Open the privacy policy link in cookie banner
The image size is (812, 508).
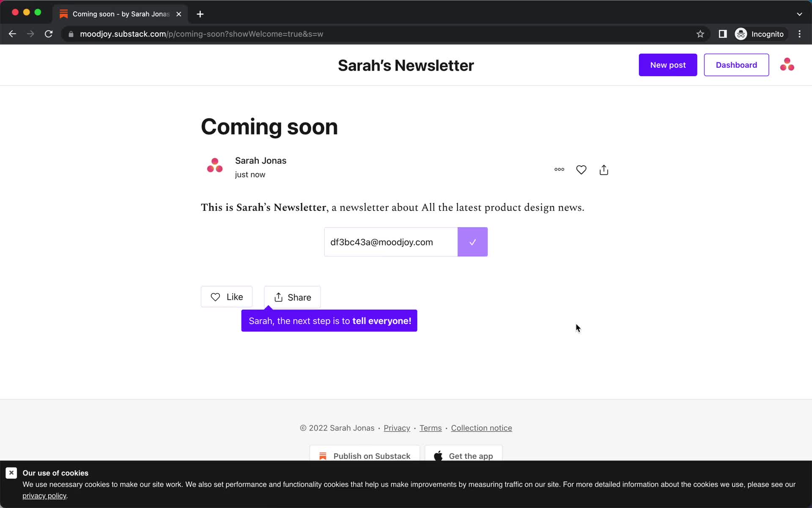pos(44,496)
